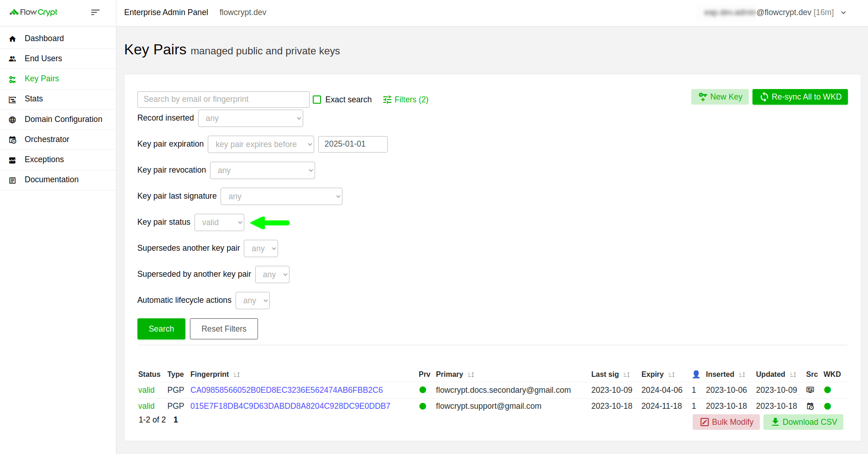
Task: Click flowcrypt.support@gmail.com cell
Action: point(489,406)
